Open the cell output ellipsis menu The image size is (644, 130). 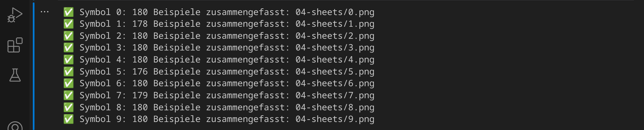pos(45,12)
